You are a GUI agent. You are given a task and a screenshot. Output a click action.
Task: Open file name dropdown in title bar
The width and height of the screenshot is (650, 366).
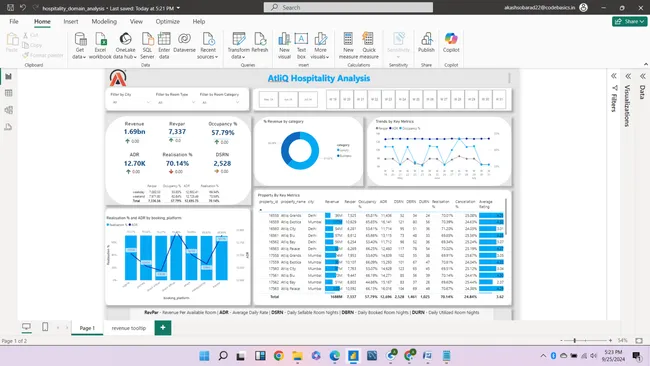point(178,8)
